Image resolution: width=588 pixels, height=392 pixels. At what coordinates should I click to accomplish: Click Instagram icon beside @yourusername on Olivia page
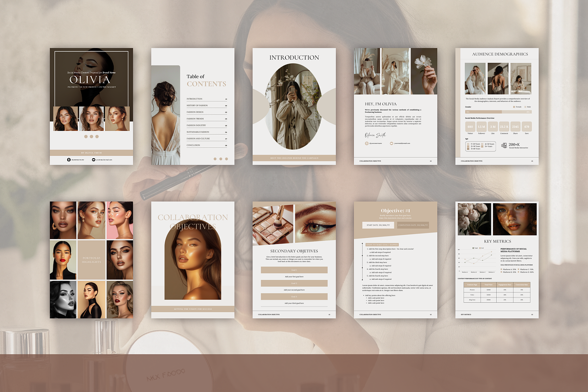click(x=367, y=143)
